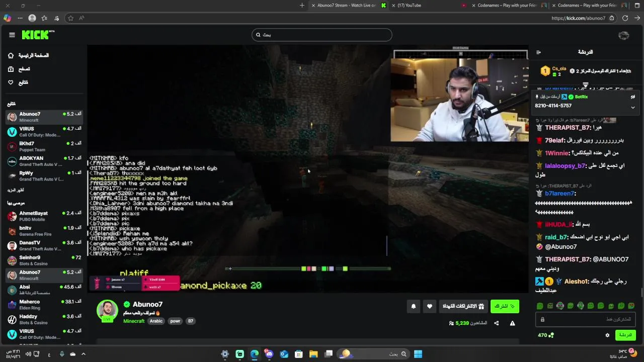Open volume control in system tray
Image resolution: width=644 pixels, height=362 pixels.
pyautogui.click(x=28, y=354)
